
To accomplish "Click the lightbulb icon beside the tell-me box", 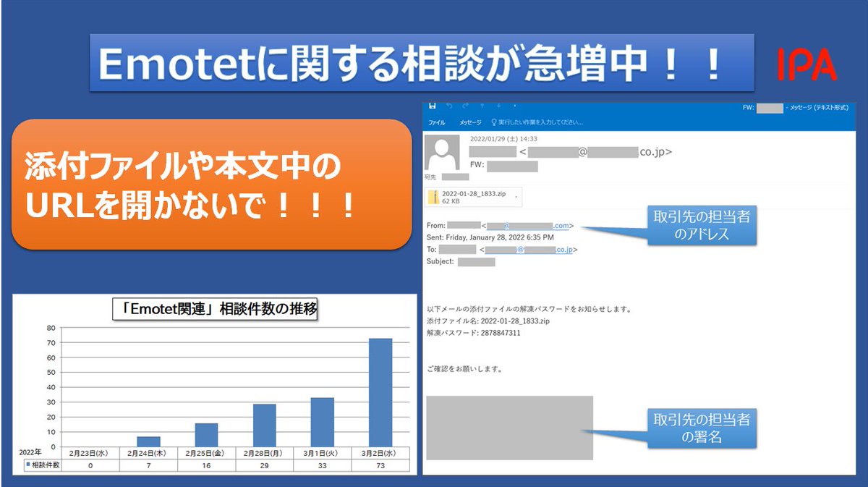I will pyautogui.click(x=493, y=122).
